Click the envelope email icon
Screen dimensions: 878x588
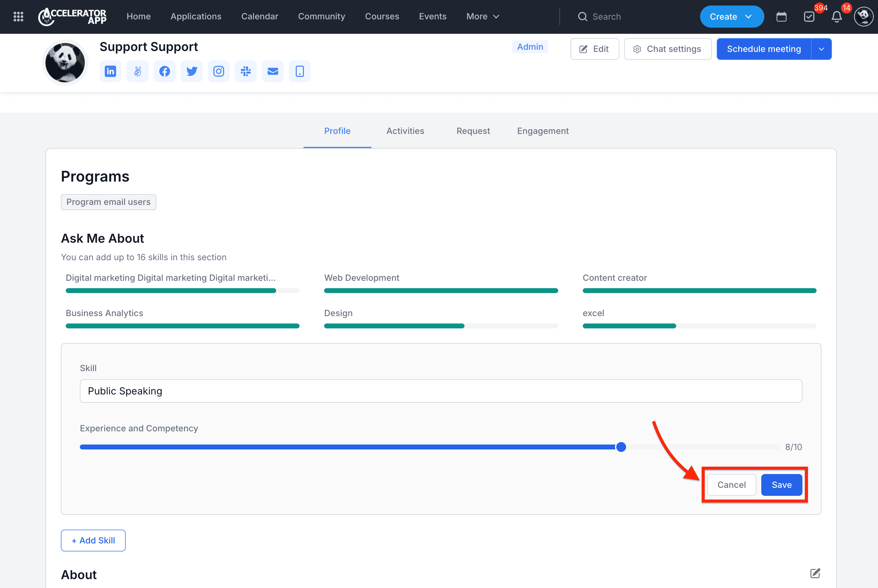tap(272, 71)
